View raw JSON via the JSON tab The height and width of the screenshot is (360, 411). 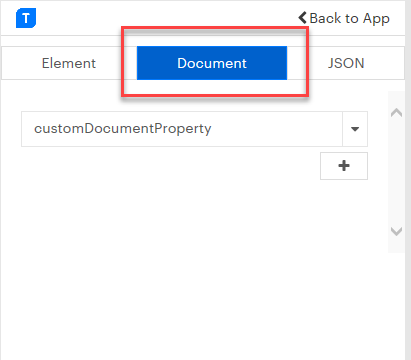(x=346, y=63)
